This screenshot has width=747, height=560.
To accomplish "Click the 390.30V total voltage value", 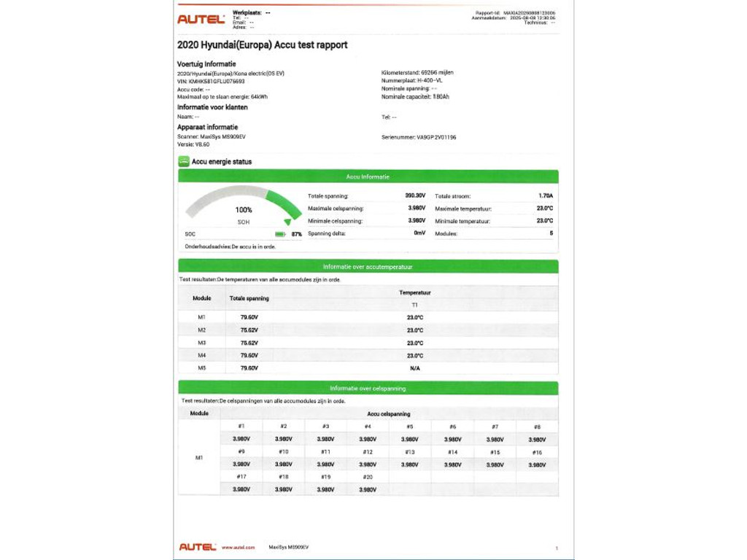I will tap(415, 195).
